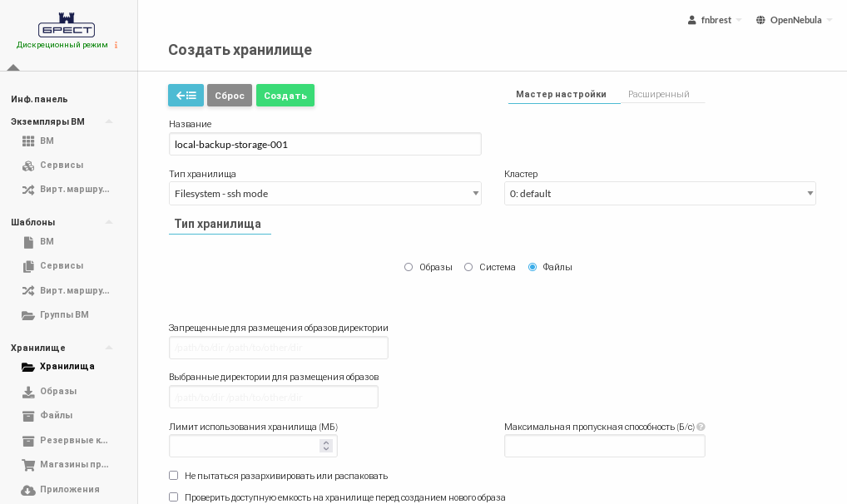This screenshot has width=847, height=504.
Task: Open Сервисы copy icon under Шаблоны
Action: [28, 266]
